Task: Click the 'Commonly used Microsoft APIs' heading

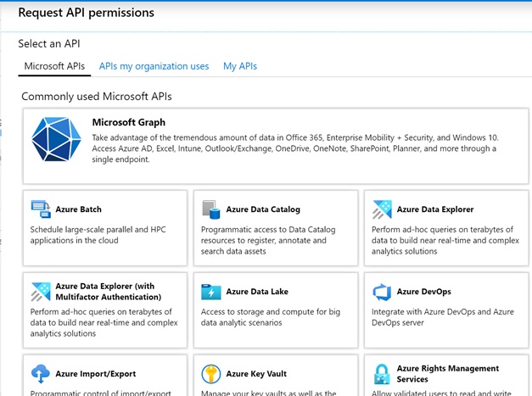Action: (97, 97)
